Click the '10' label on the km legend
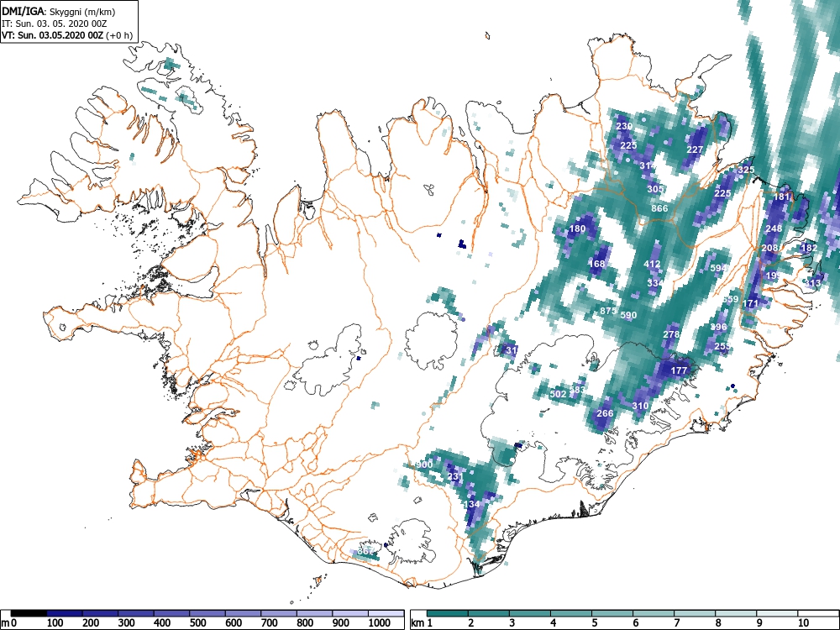The image size is (840, 630). (803, 623)
